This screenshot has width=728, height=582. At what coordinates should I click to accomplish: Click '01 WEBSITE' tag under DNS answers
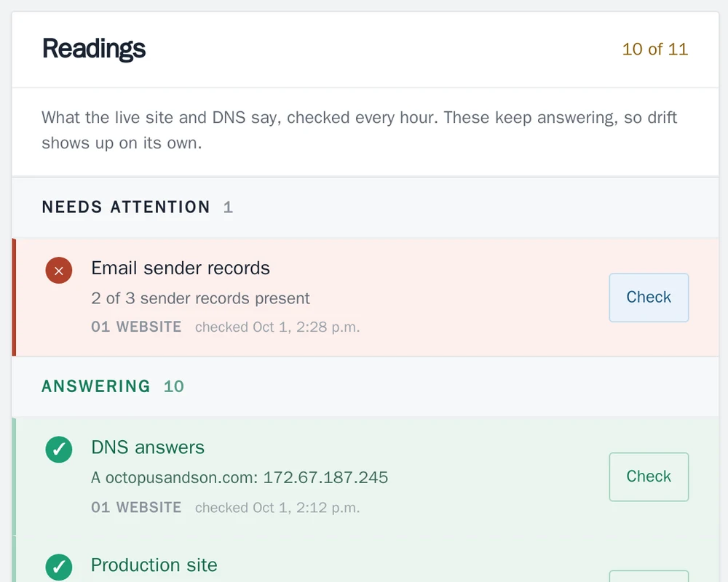(136, 508)
